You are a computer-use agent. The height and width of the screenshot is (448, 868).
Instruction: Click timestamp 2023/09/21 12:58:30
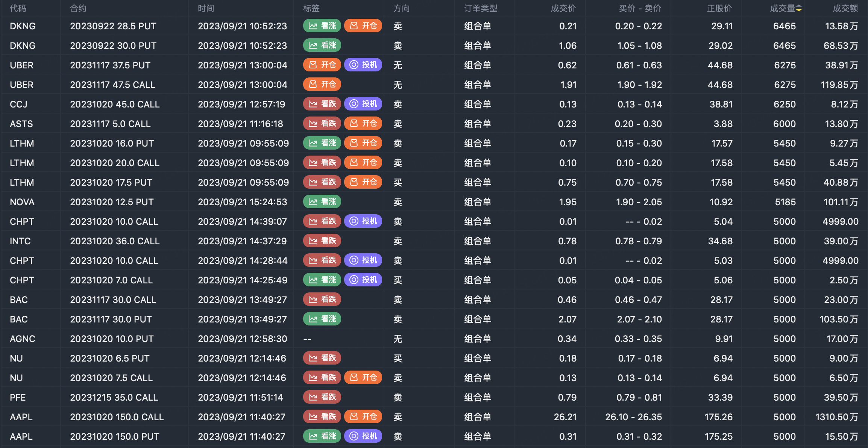(243, 339)
